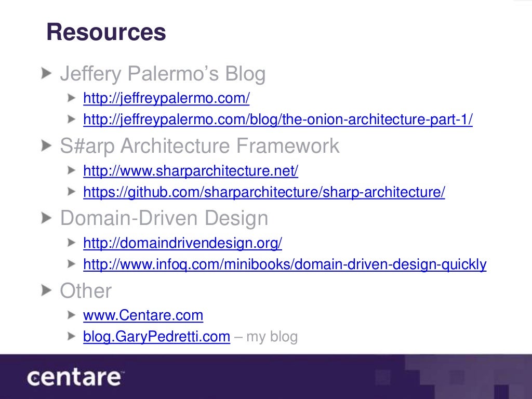This screenshot has width=532, height=399.
Task: Open the onion architecture part 1 link
Action: (x=278, y=119)
